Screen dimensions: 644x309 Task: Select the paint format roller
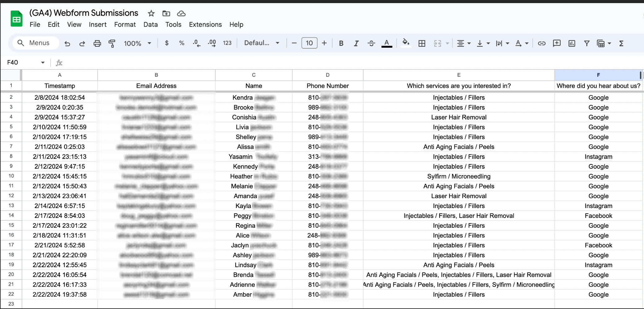(x=112, y=43)
